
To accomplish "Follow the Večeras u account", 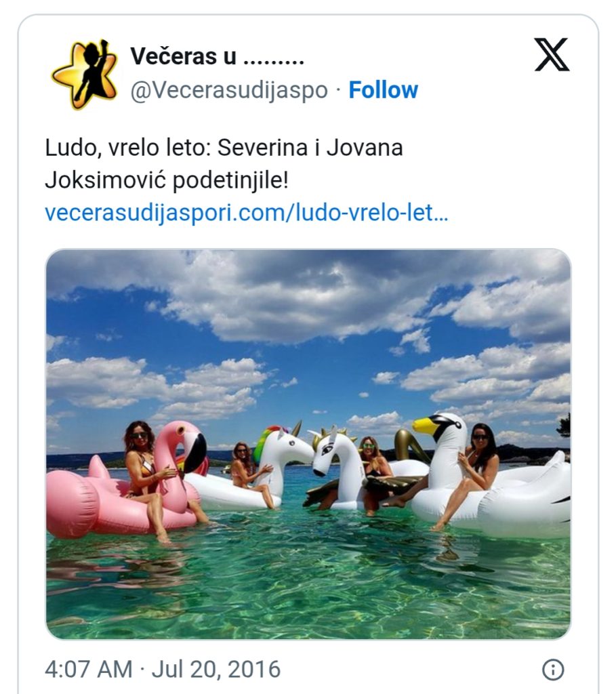I will coord(384,90).
